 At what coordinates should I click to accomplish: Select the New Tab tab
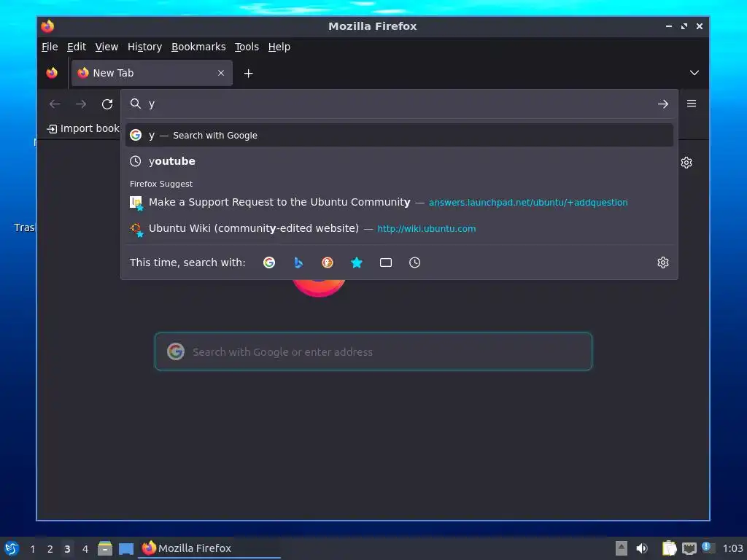click(152, 73)
